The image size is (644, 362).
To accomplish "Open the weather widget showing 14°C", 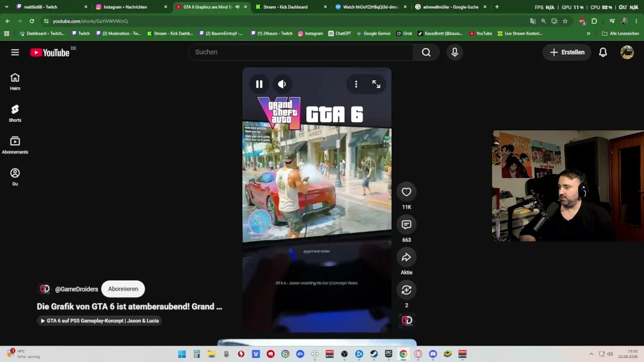I will 23,354.
